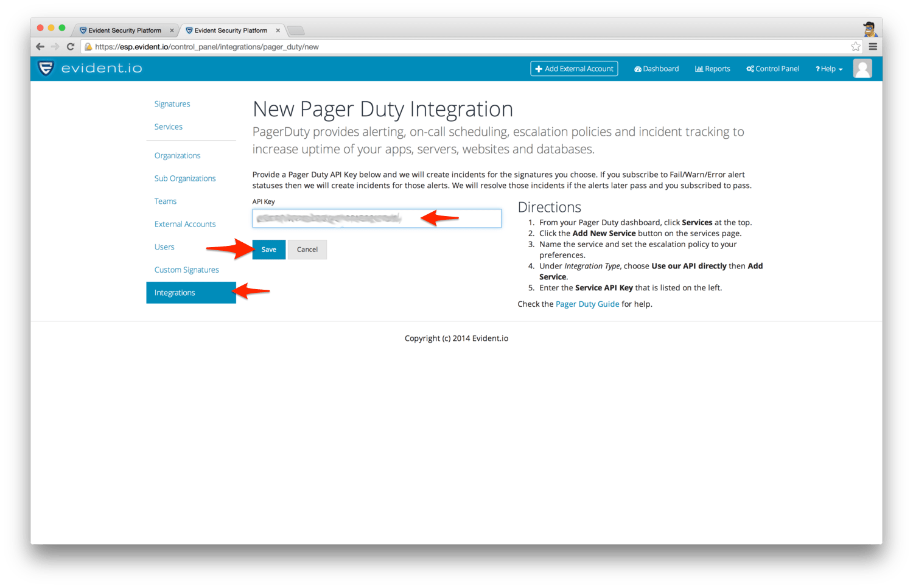Open Control Panel from top navigation

[x=772, y=69]
